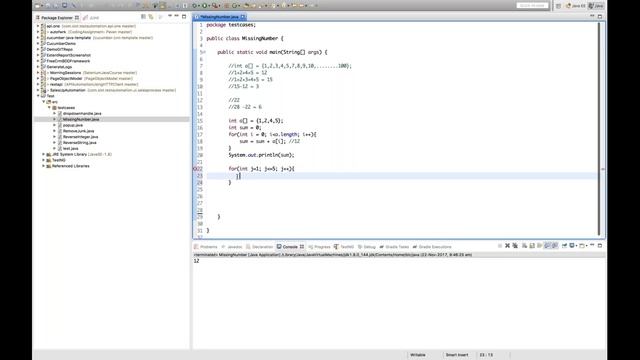640x360 pixels.
Task: Select test.java file
Action: click(x=71, y=149)
